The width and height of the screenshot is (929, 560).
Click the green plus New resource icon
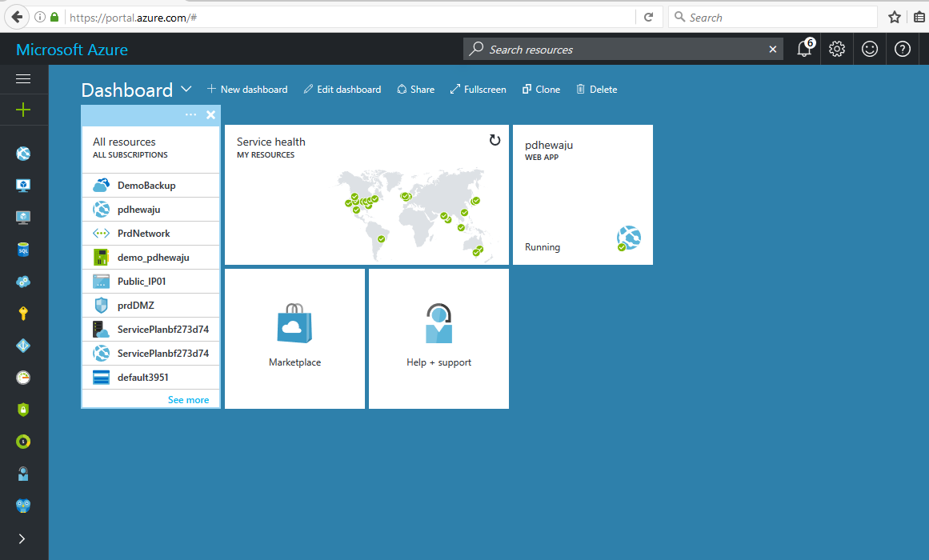pyautogui.click(x=23, y=110)
